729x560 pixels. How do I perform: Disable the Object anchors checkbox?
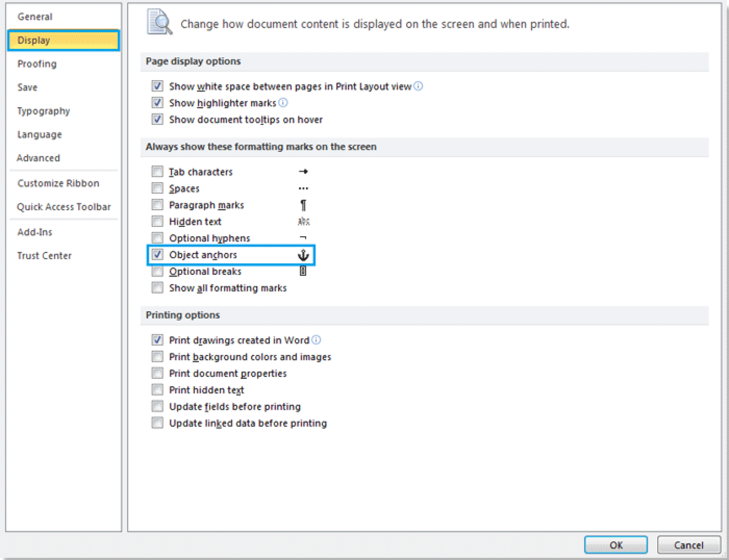coord(157,254)
